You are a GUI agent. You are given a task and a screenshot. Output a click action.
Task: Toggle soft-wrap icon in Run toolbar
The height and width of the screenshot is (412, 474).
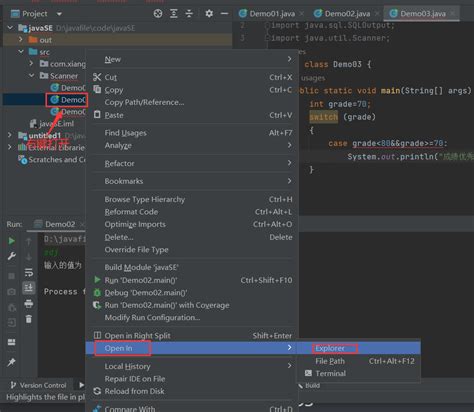[29, 273]
